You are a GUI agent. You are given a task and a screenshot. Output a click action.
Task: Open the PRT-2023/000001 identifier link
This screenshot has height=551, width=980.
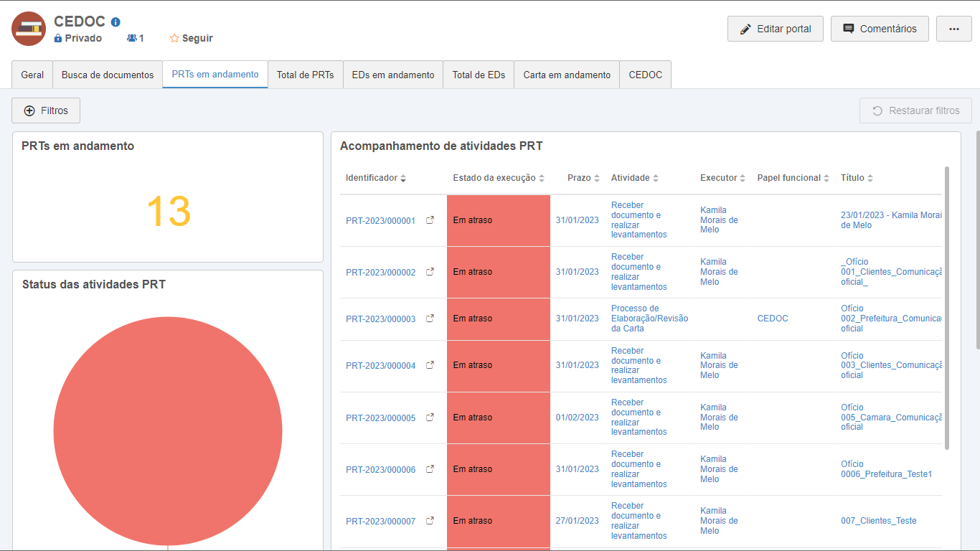pos(380,221)
